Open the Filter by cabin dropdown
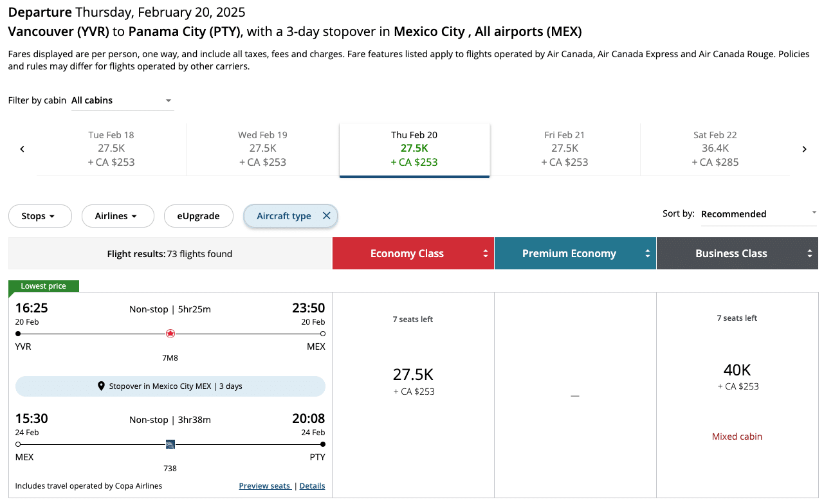This screenshot has width=824, height=504. pyautogui.click(x=122, y=100)
